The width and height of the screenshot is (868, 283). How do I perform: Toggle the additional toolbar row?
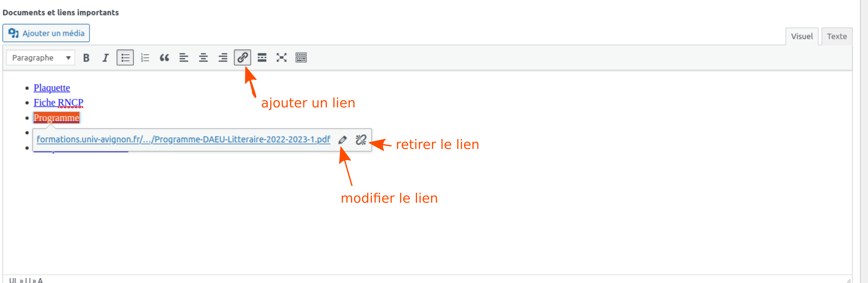tap(301, 57)
